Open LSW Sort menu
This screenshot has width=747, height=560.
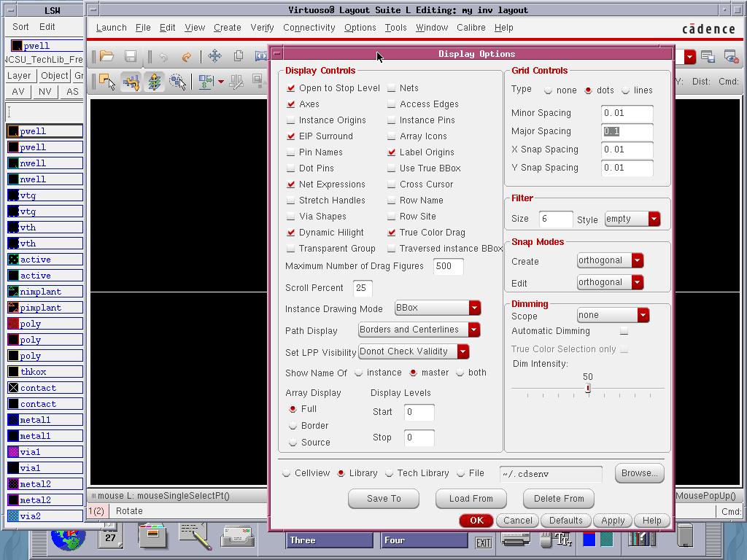(20, 27)
